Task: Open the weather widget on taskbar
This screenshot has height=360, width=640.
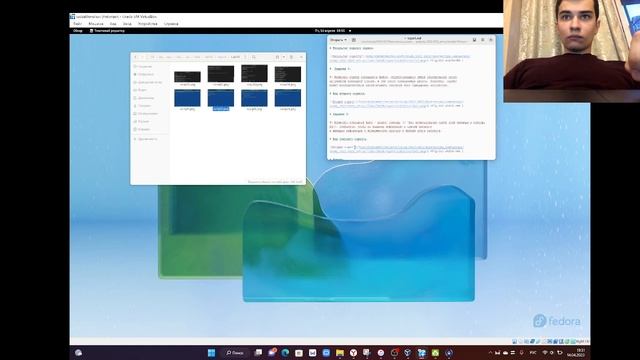Action: pos(78,353)
